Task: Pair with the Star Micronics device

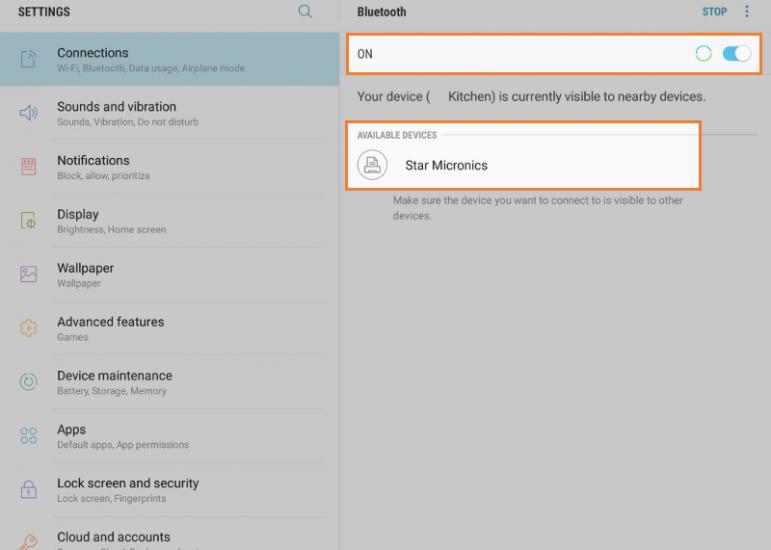Action: click(446, 165)
